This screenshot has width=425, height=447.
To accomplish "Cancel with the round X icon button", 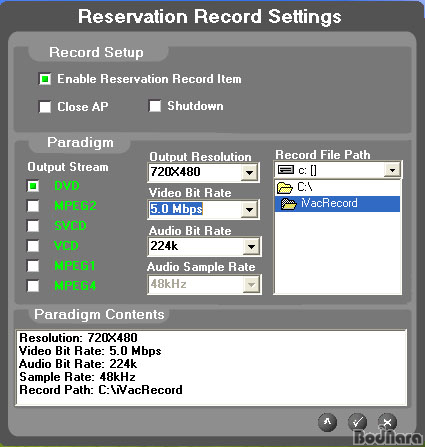I will 387,422.
